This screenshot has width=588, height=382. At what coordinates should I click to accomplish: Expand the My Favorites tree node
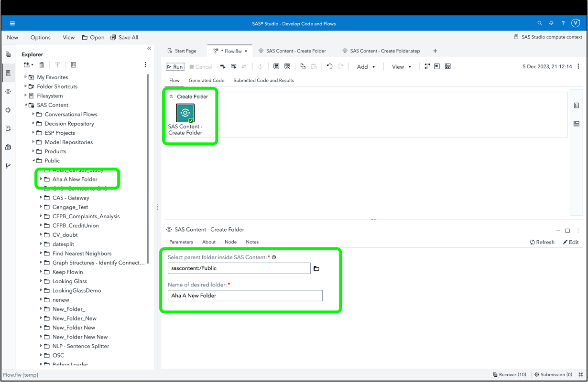(x=26, y=77)
